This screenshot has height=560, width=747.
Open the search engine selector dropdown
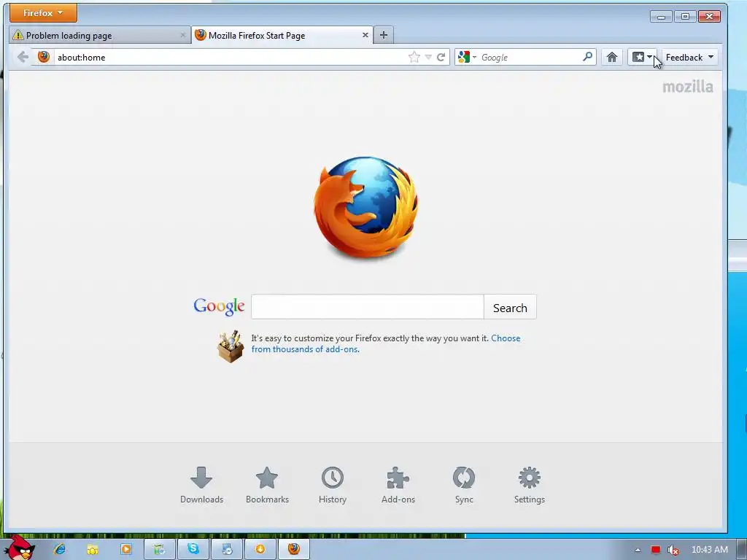pyautogui.click(x=467, y=57)
